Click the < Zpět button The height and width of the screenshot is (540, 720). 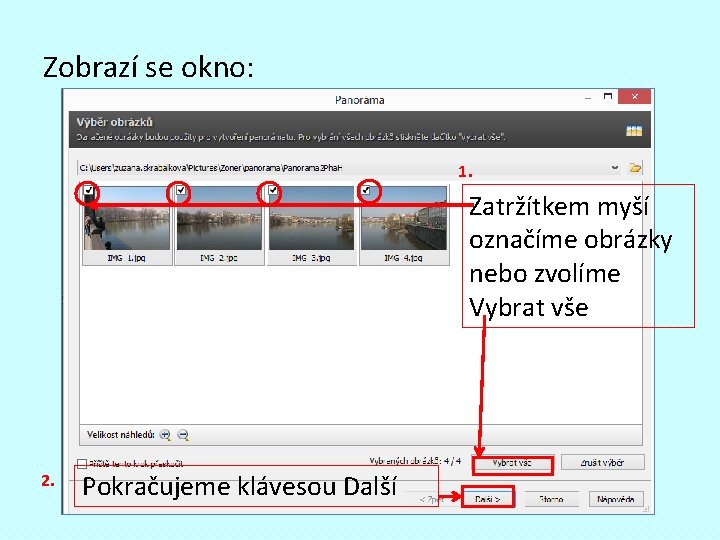point(430,499)
